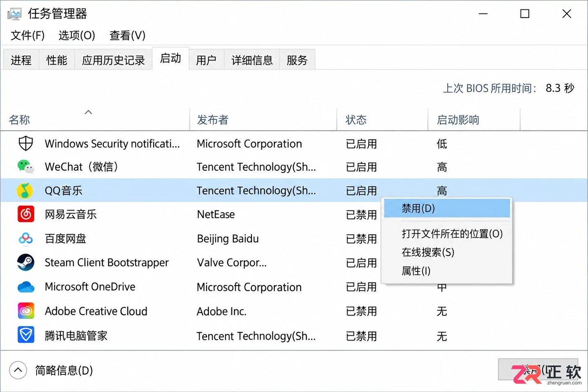The height and width of the screenshot is (392, 588).
Task: Open the 查看(V) menu
Action: pyautogui.click(x=127, y=36)
